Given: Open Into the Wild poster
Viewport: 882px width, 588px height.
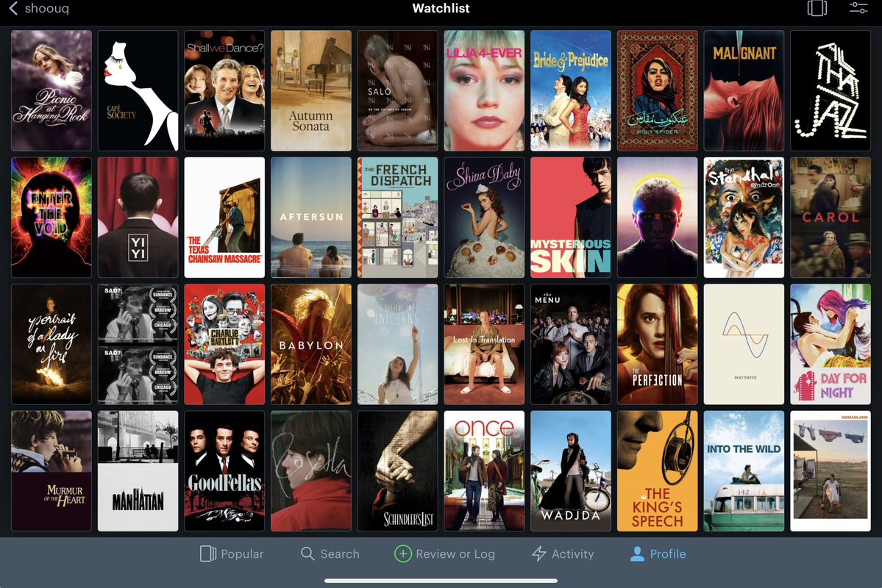Looking at the screenshot, I should pyautogui.click(x=744, y=471).
